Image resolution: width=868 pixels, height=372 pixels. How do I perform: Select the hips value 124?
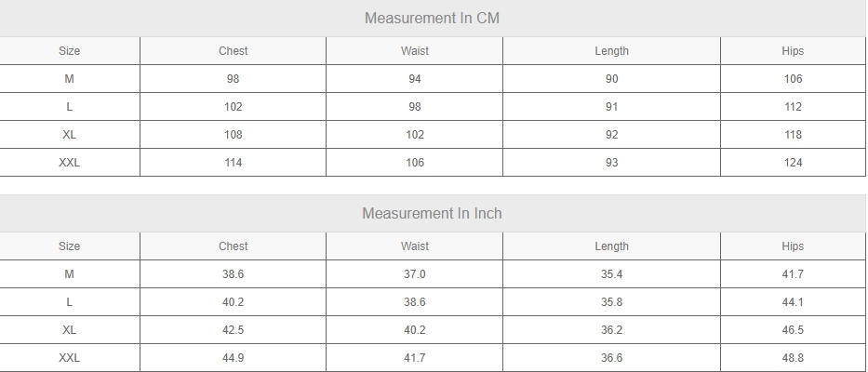pos(793,163)
